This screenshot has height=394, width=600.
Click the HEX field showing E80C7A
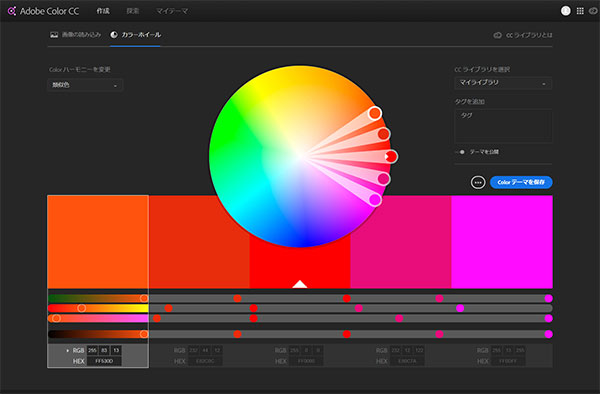407,361
